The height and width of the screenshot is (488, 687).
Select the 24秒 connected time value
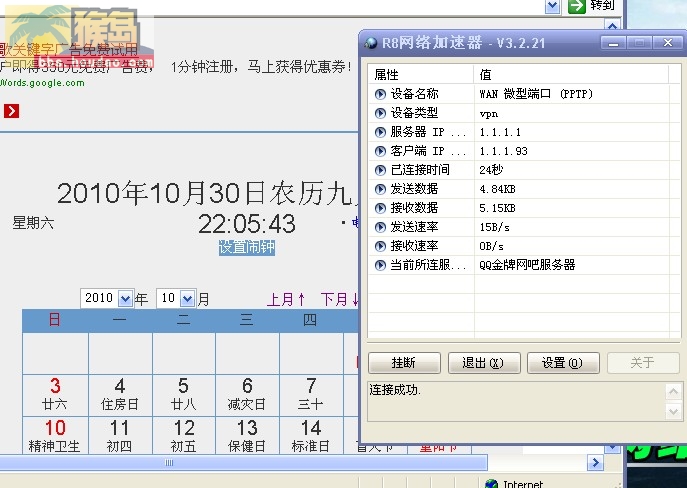[491, 170]
